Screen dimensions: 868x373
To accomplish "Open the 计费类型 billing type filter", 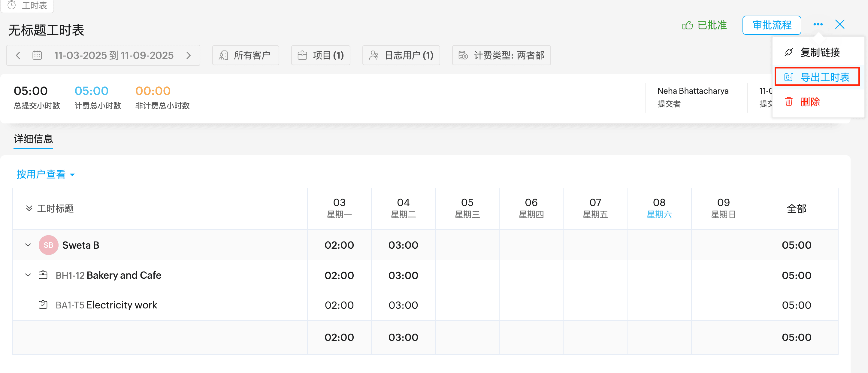I will (x=501, y=55).
